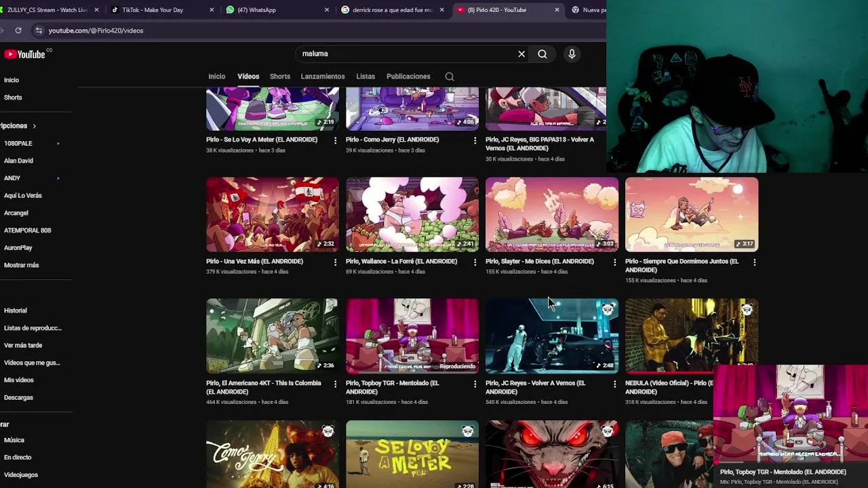Open the channel Lanzamientos tab
868x488 pixels.
pyautogui.click(x=323, y=77)
